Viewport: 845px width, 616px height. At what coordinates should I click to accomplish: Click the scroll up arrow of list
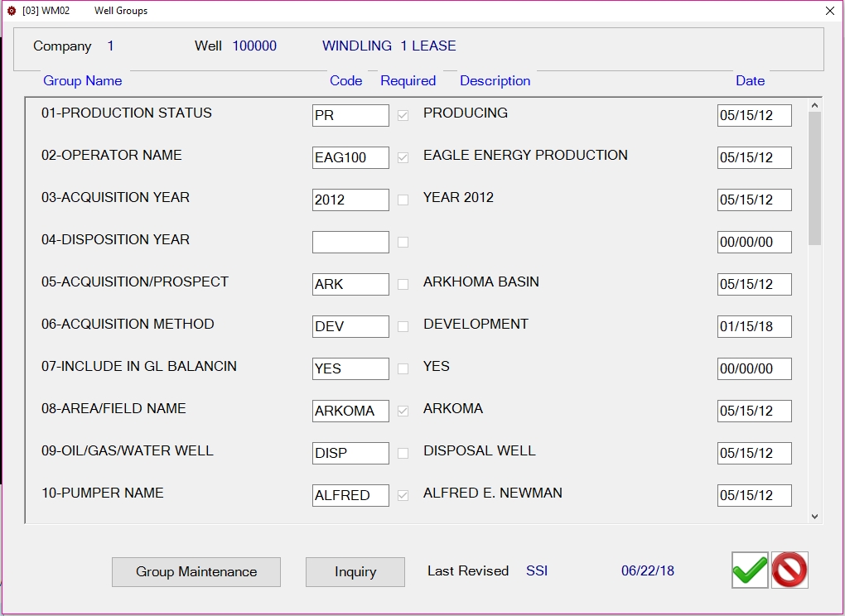(814, 105)
